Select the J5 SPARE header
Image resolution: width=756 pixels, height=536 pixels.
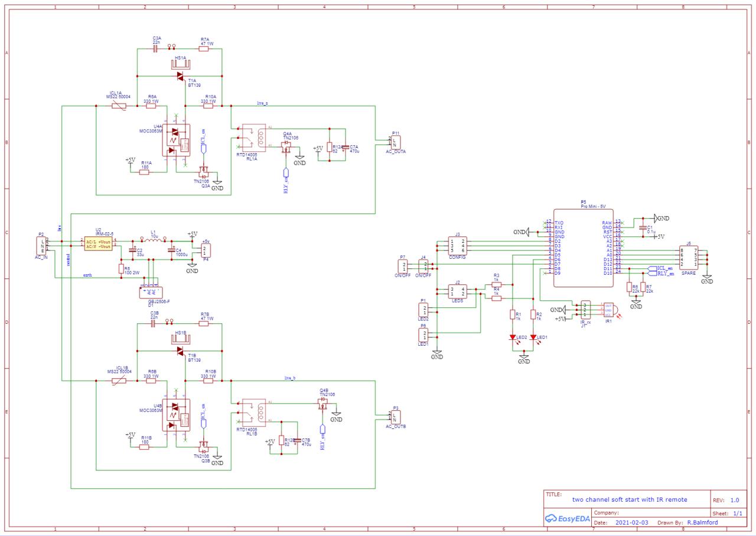click(x=689, y=257)
